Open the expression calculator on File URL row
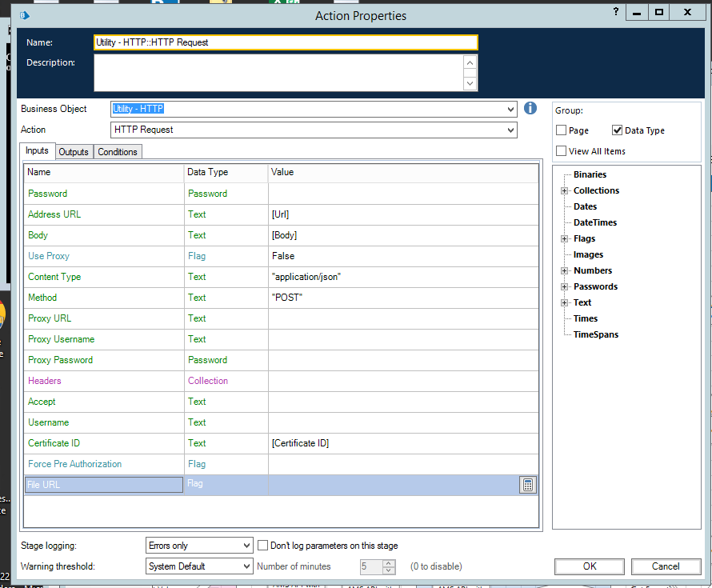 point(527,485)
